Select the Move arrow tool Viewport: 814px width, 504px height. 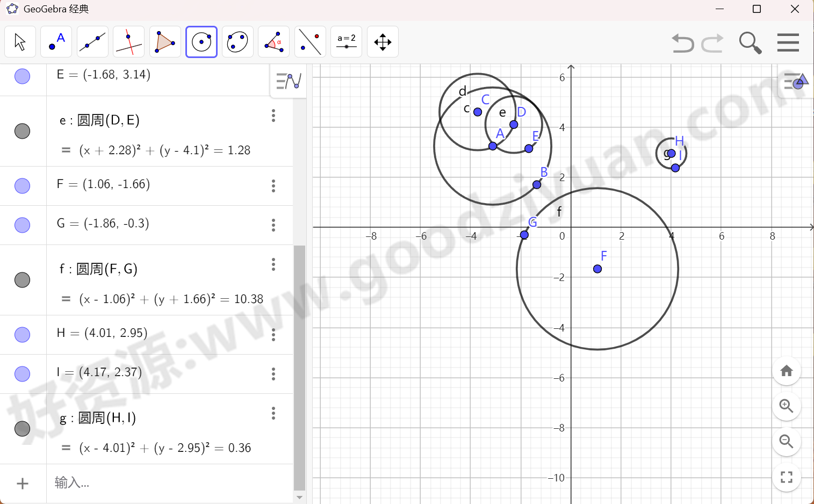tap(20, 41)
